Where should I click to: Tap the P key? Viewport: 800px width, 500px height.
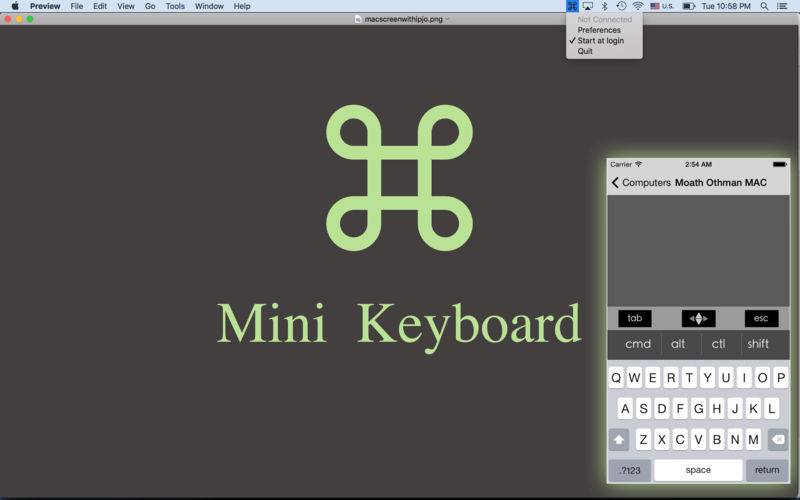pos(781,378)
